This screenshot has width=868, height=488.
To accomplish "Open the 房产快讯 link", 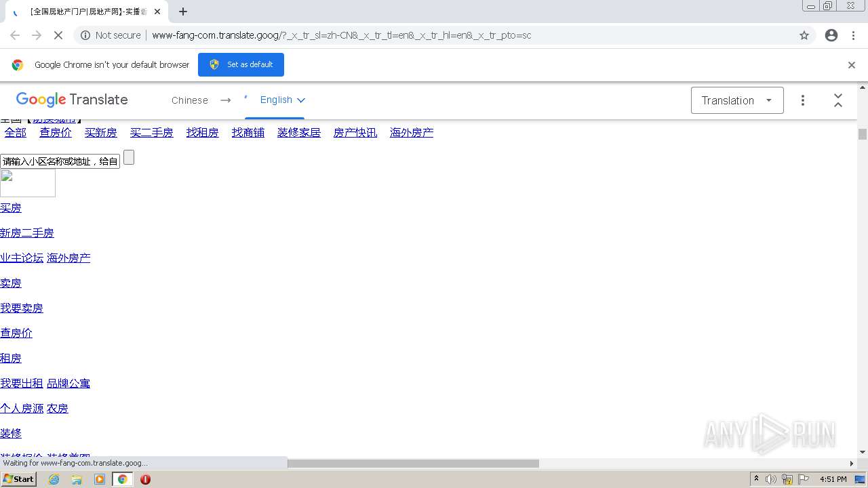I will click(x=355, y=133).
